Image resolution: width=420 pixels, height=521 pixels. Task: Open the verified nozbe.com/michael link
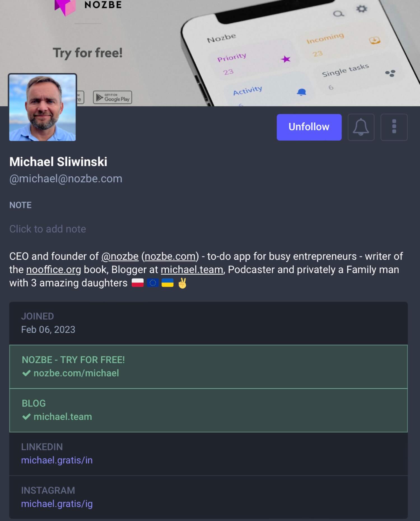[76, 373]
